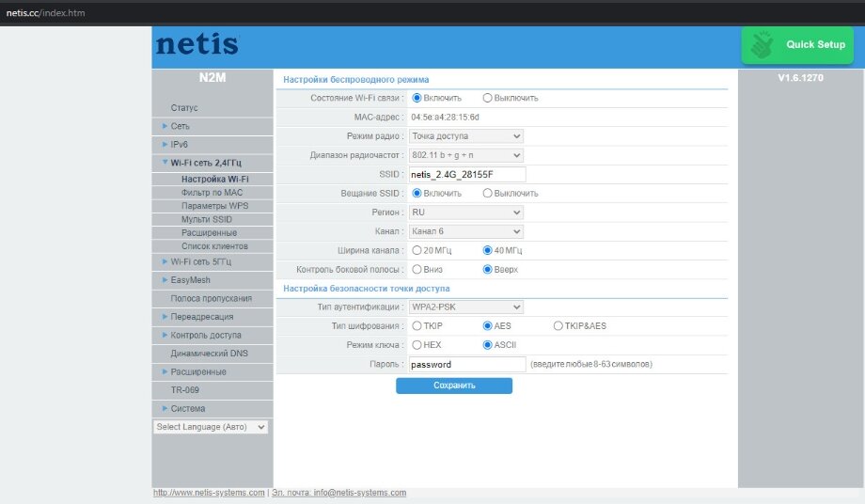Click the netis logo

coord(197,45)
